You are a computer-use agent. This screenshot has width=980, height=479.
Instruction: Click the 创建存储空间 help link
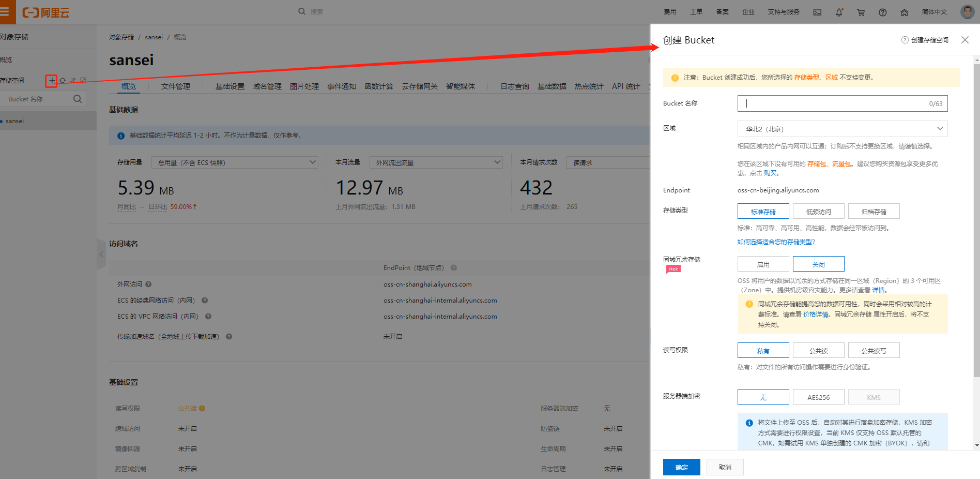[x=925, y=40]
